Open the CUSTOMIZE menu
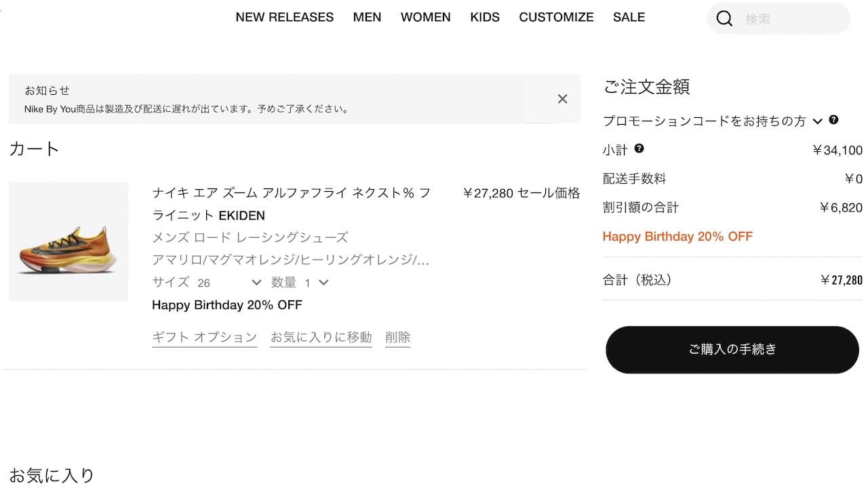This screenshot has width=868, height=488. [556, 18]
